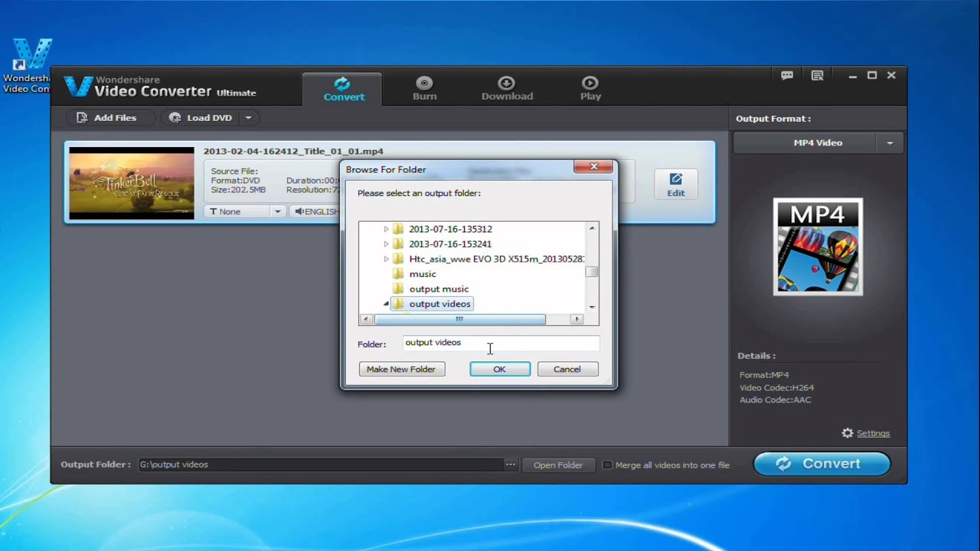This screenshot has width=980, height=551.
Task: Click the large MP4 format icon
Action: coord(818,246)
